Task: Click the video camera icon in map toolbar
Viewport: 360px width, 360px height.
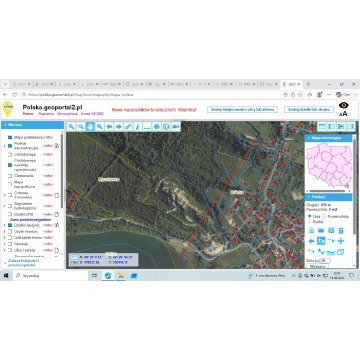Action: click(176, 127)
